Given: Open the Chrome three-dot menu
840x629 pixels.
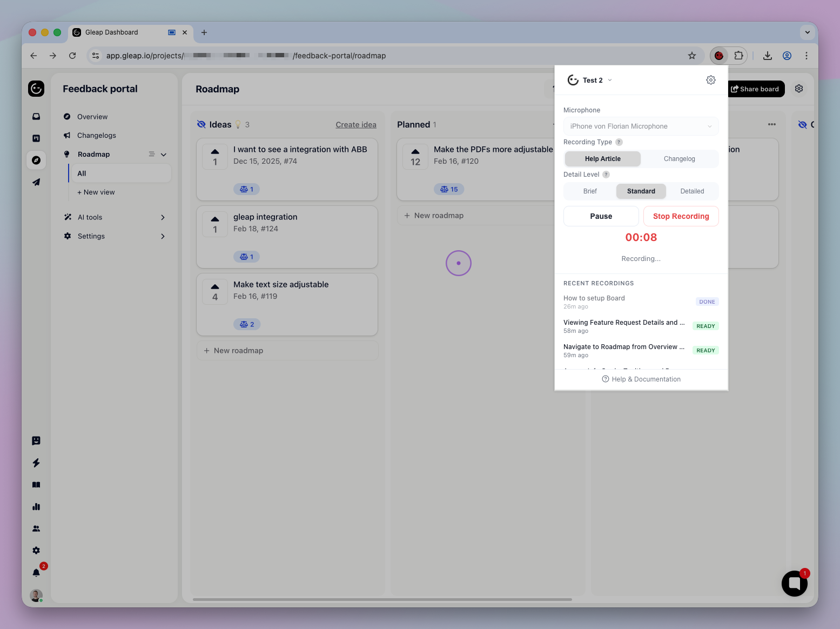Looking at the screenshot, I should 807,55.
